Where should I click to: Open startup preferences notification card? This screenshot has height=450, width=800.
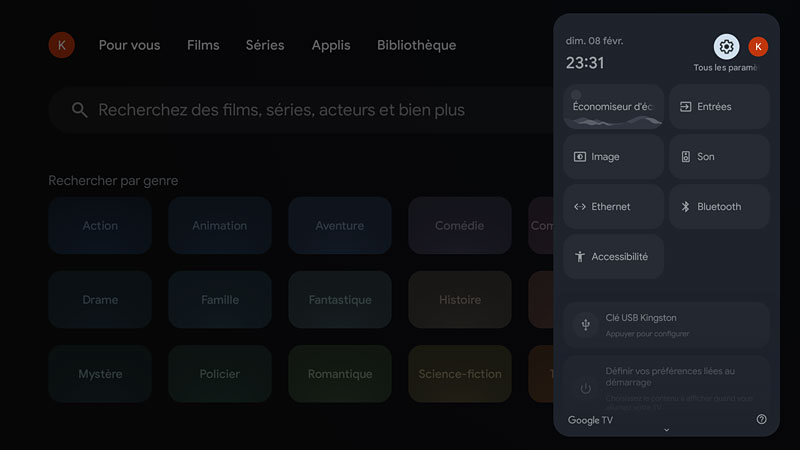pyautogui.click(x=666, y=383)
